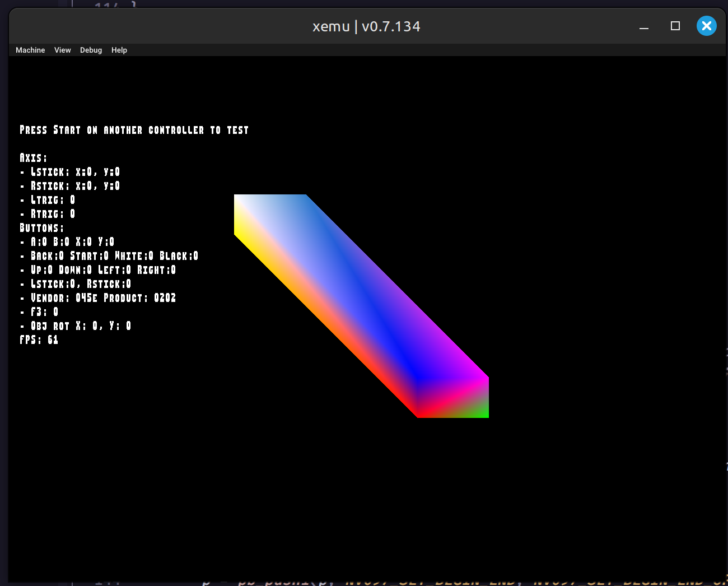
Task: Click the 'Press Start on another controller' text
Action: coord(134,130)
